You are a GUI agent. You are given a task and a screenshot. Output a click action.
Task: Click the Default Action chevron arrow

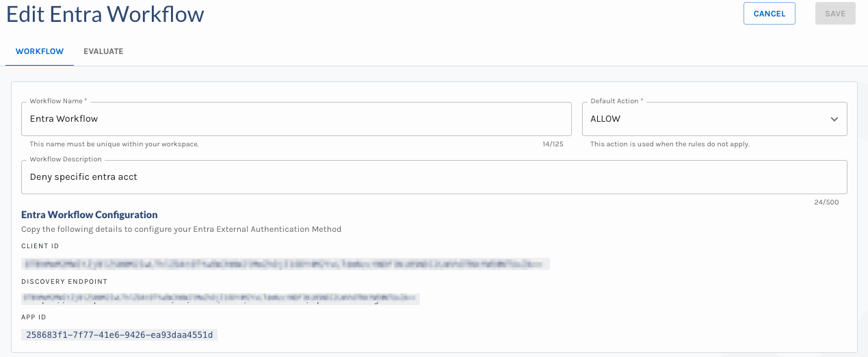834,119
